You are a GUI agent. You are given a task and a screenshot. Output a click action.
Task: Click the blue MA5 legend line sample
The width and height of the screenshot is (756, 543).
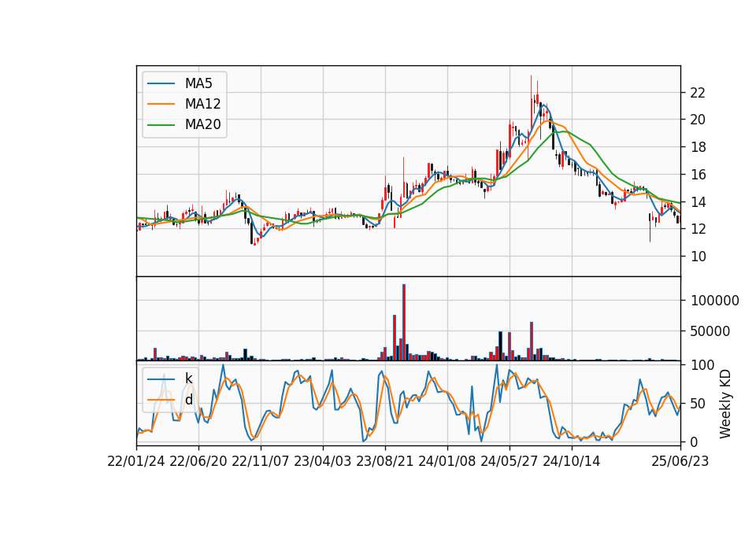[x=161, y=83]
